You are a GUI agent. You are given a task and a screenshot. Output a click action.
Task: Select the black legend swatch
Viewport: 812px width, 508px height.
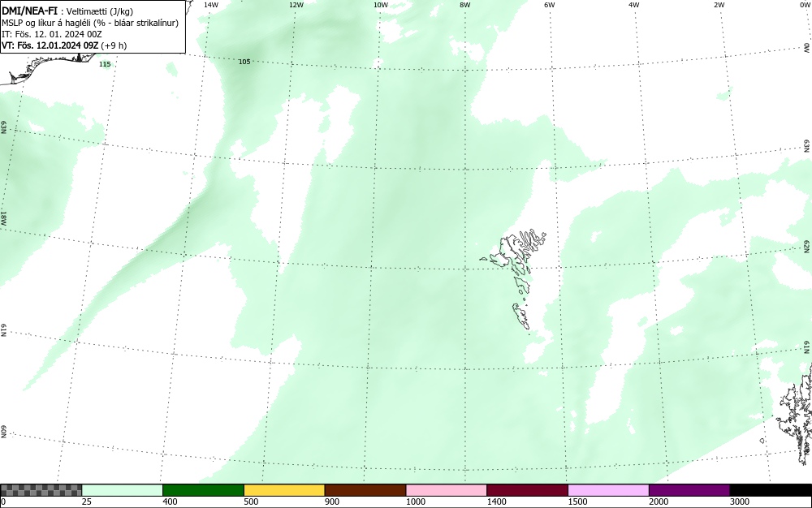(x=771, y=490)
